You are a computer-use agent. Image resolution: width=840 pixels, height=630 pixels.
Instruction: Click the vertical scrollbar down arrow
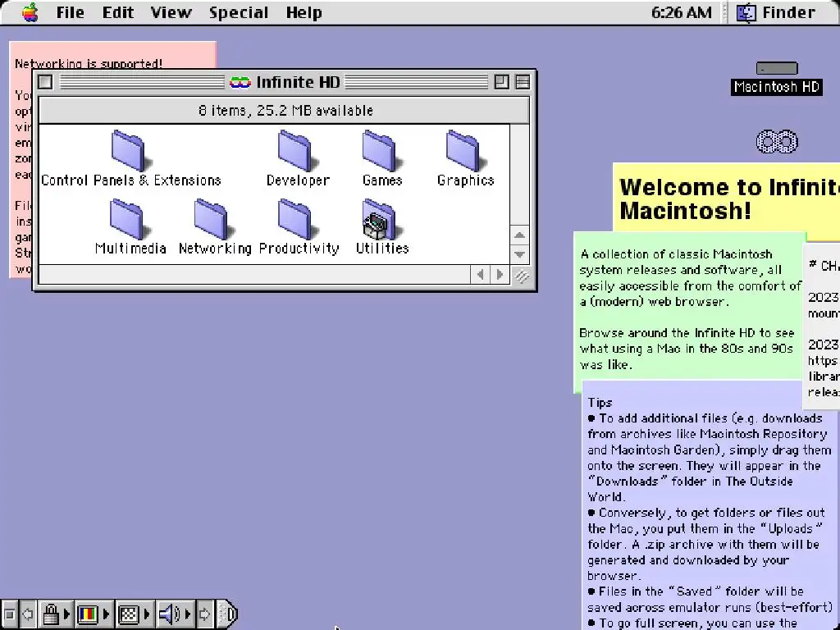(x=519, y=254)
